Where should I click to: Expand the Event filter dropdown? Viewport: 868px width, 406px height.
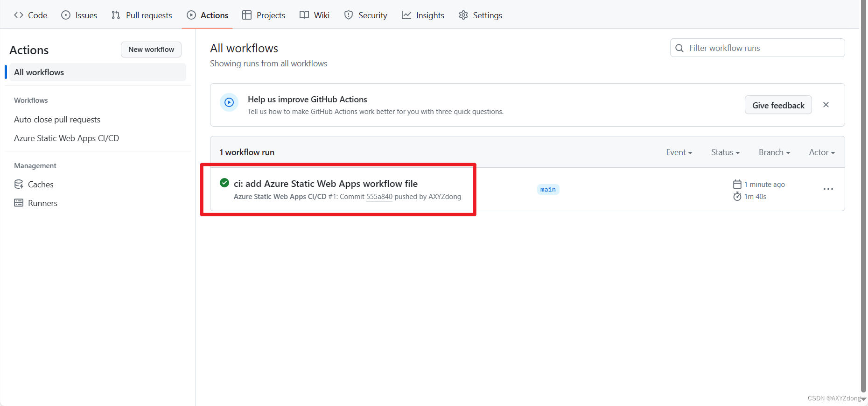(x=679, y=152)
